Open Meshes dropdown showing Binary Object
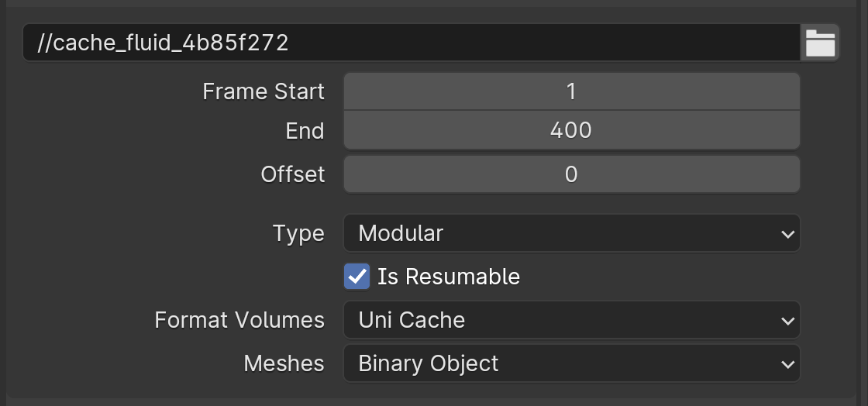This screenshot has width=868, height=406. pos(572,363)
